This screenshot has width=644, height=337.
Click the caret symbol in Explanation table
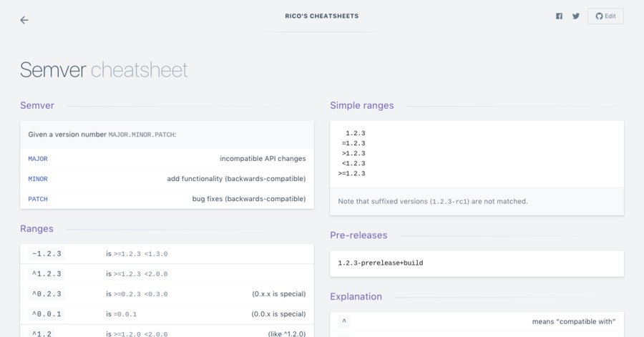[x=344, y=321]
